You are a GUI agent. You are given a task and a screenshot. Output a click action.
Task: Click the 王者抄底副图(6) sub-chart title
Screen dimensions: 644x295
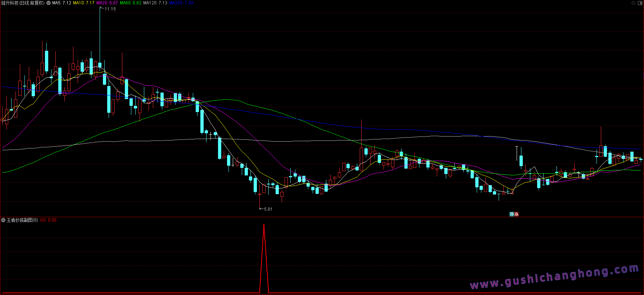22,220
